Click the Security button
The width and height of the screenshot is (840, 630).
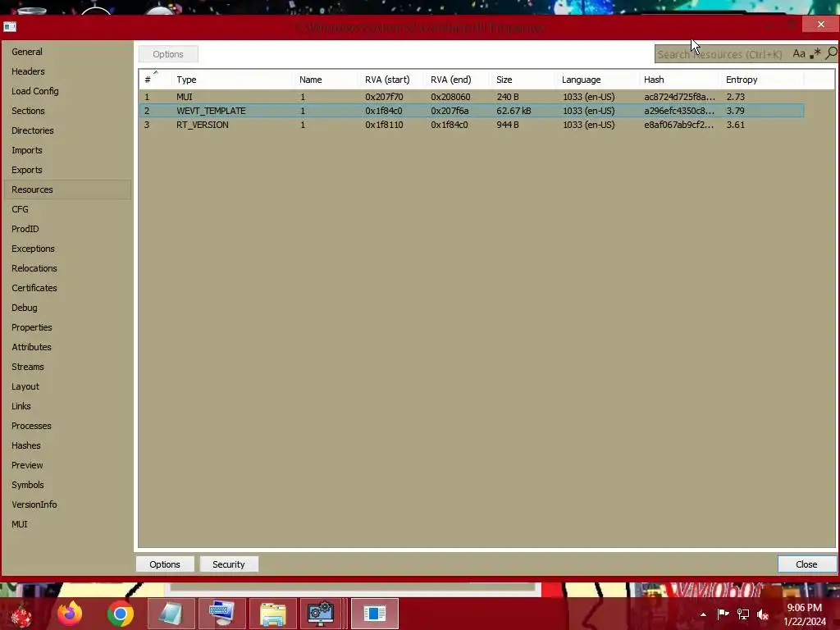[229, 564]
